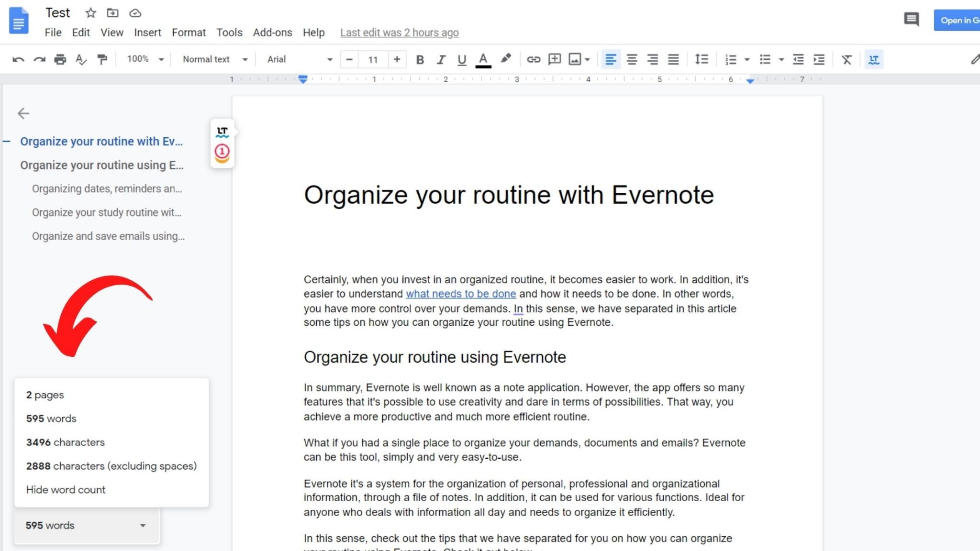Click 'Hide word count' option
This screenshot has height=551, width=980.
click(x=66, y=490)
